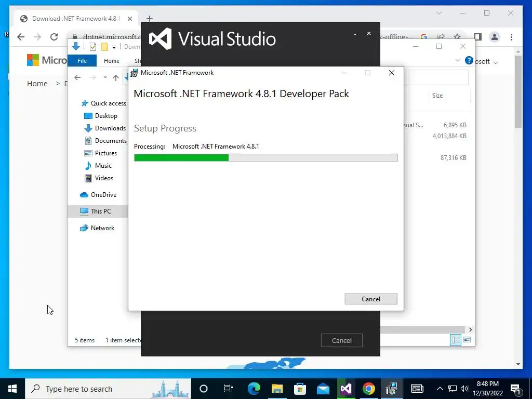532x399 pixels.
Task: Click the 4,013,884 KB file size entry
Action: 449,136
